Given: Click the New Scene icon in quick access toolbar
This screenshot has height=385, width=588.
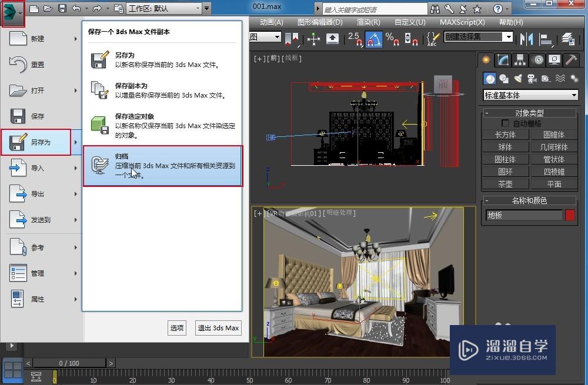Looking at the screenshot, I should pos(34,8).
